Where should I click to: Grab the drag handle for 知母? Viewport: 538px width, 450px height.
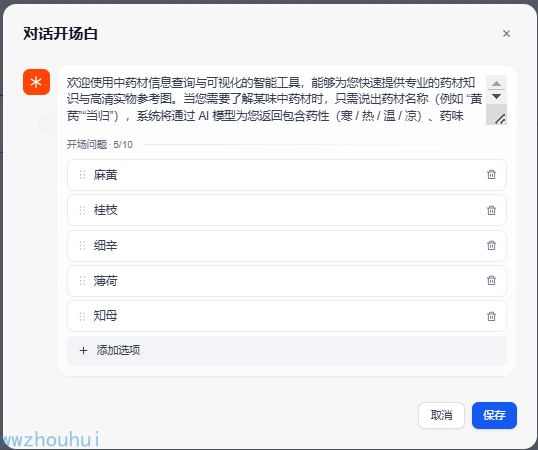[82, 316]
